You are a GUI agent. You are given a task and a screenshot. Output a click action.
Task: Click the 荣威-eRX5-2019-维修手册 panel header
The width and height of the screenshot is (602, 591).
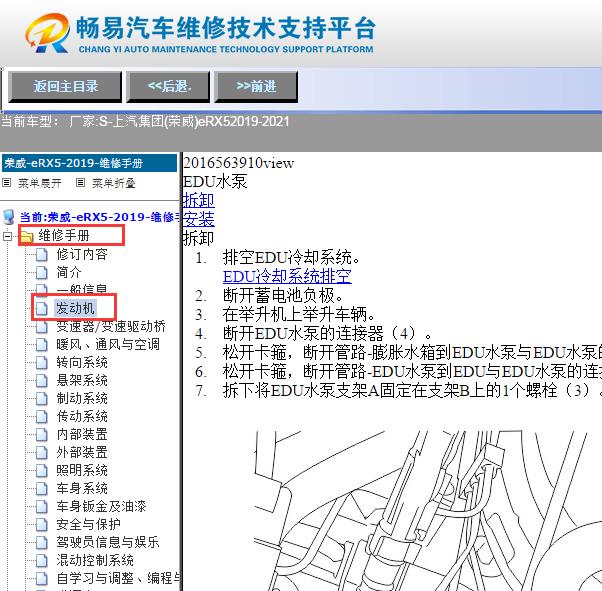pyautogui.click(x=89, y=163)
